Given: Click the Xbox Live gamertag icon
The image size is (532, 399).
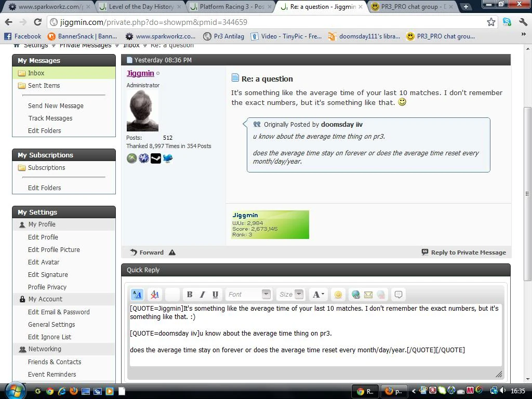Looking at the screenshot, I should (x=131, y=158).
